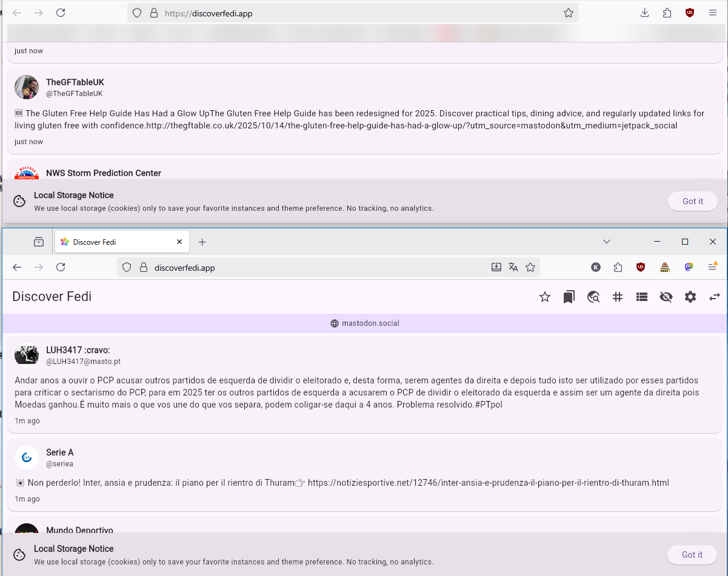Open the Serie A author name
The image size is (728, 576).
(x=60, y=452)
